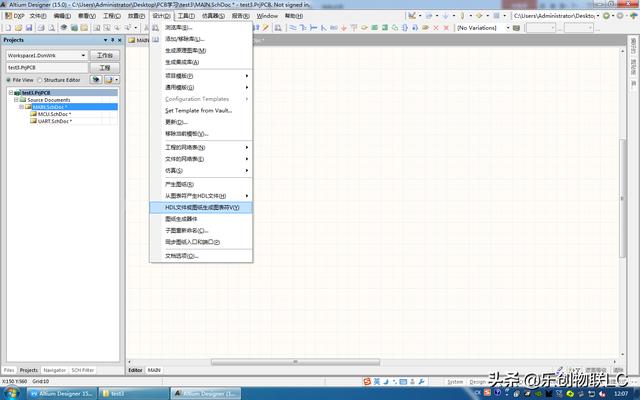Viewport: 640px width, 400px height.
Task: Open the test3 taskbar item
Action: click(x=133, y=393)
